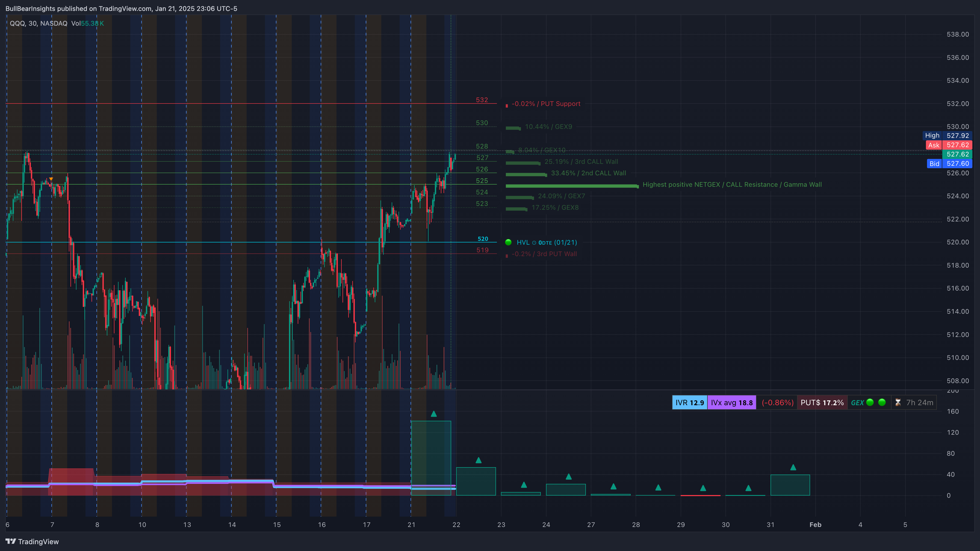Click the blue 520 HVL level number
The height and width of the screenshot is (551, 980).
(x=483, y=239)
